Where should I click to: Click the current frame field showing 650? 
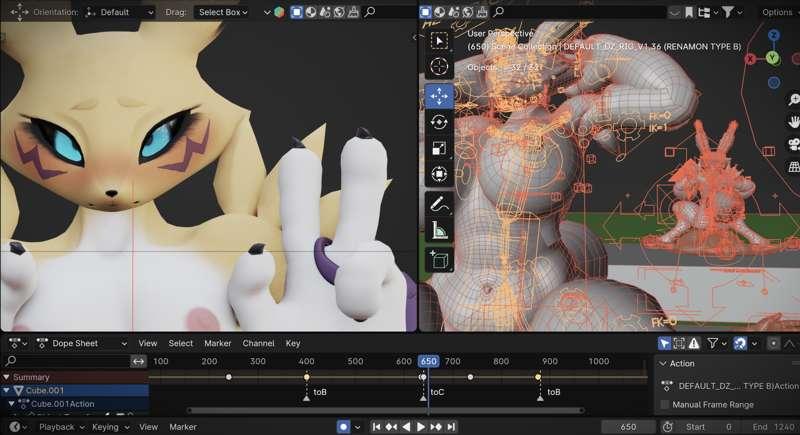tap(628, 427)
